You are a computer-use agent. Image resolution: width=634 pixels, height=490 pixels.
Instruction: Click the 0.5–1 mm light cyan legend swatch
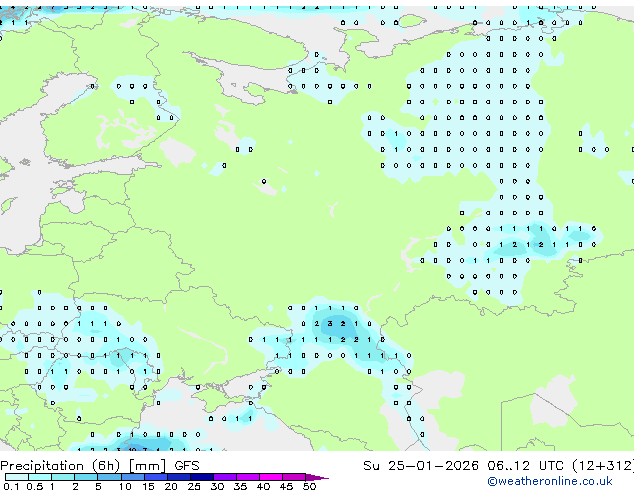40,477
